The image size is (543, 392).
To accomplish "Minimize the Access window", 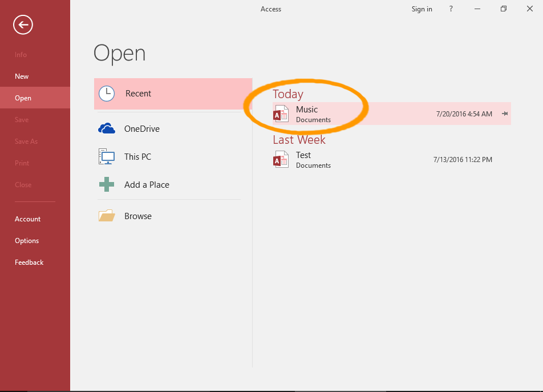I will tap(477, 9).
